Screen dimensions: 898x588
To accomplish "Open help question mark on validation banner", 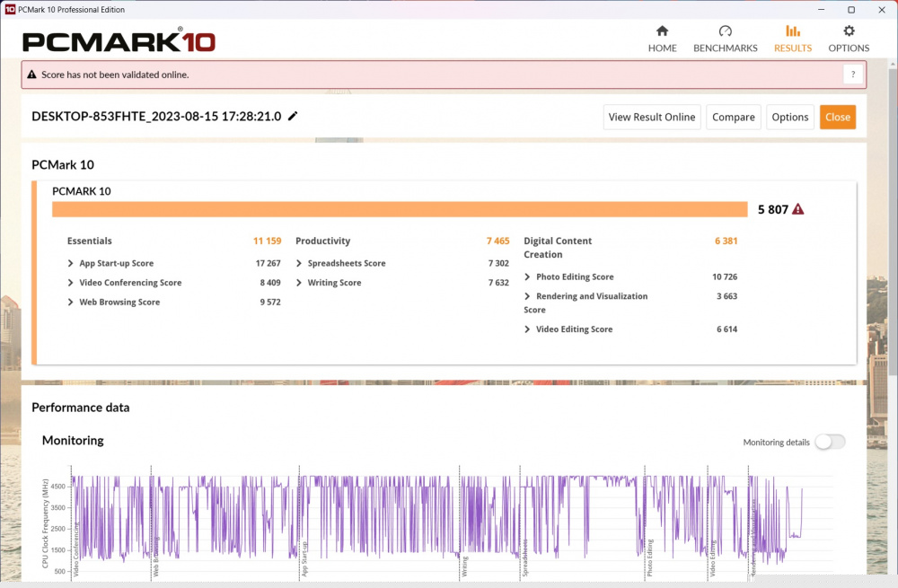I will [853, 75].
